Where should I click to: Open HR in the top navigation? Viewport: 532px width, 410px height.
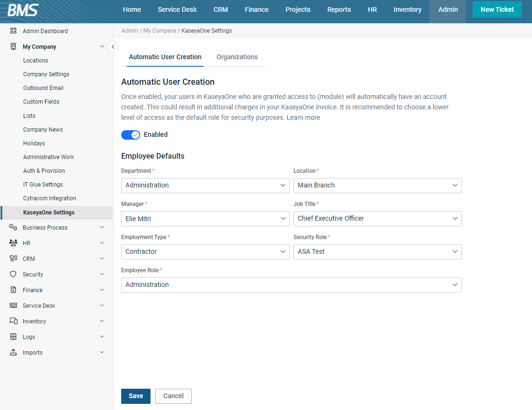tap(372, 10)
